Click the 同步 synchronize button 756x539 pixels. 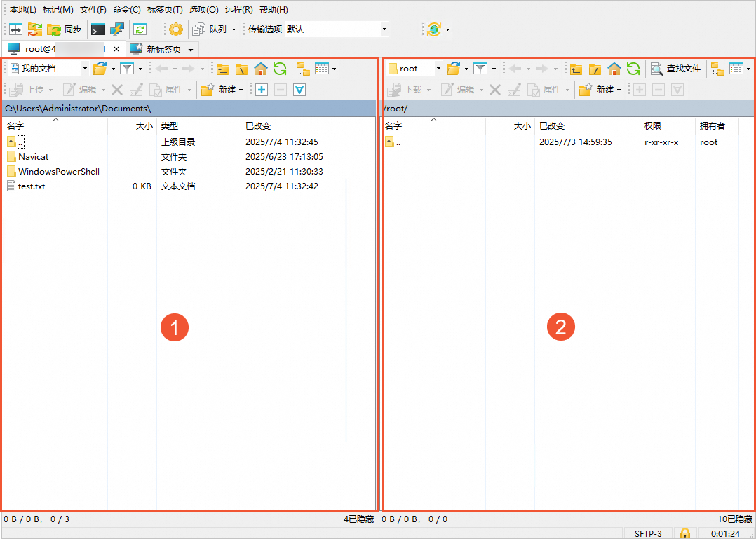click(x=65, y=29)
